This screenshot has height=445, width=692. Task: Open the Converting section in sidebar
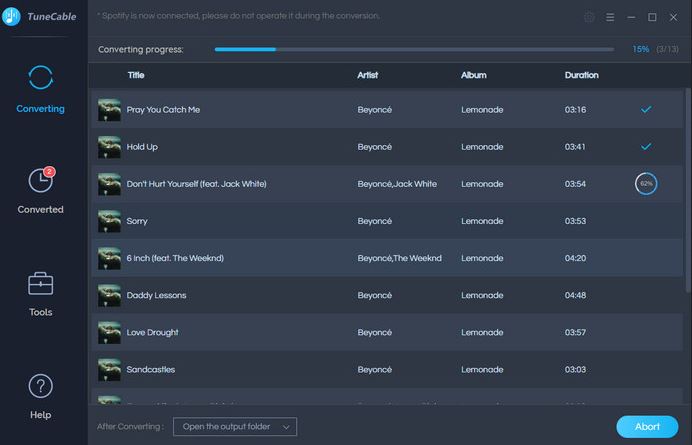click(40, 89)
